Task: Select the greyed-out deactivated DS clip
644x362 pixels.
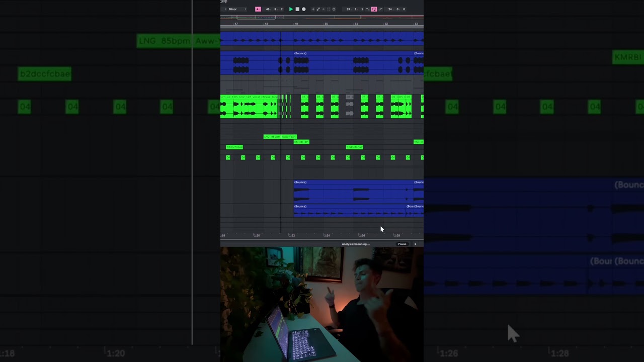Action: pos(350,107)
